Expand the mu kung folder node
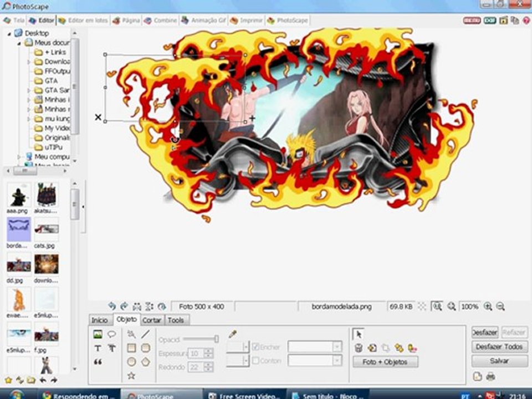 pos(29,119)
